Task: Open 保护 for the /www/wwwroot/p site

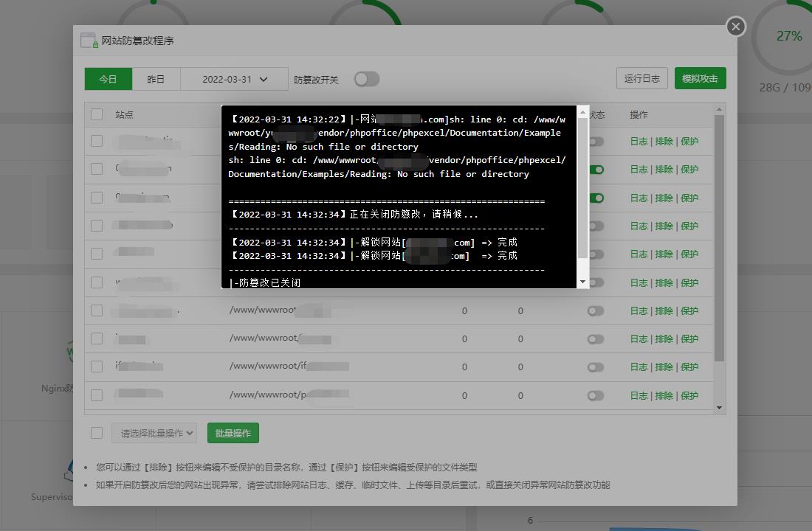Action: click(689, 396)
